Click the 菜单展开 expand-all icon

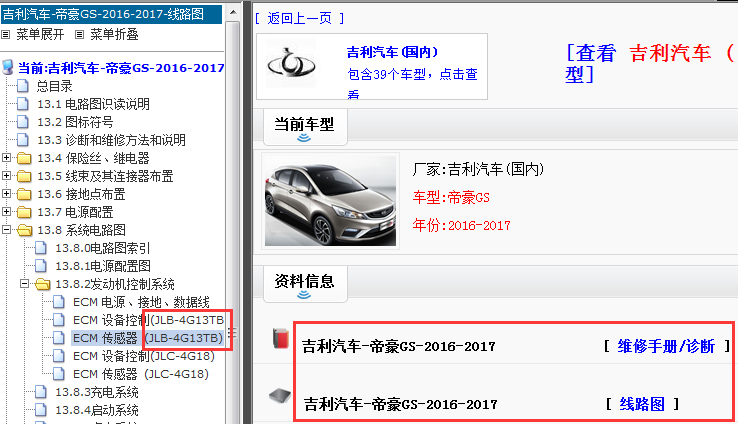click(x=6, y=35)
